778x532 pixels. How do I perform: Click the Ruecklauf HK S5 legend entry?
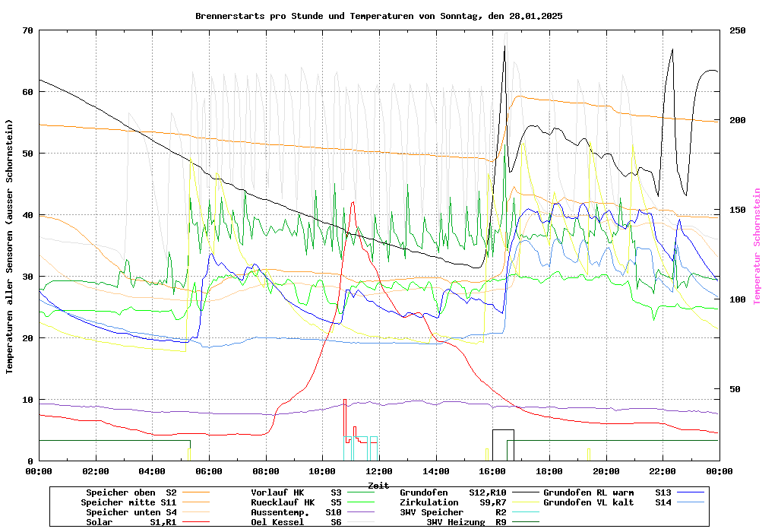[x=296, y=502]
